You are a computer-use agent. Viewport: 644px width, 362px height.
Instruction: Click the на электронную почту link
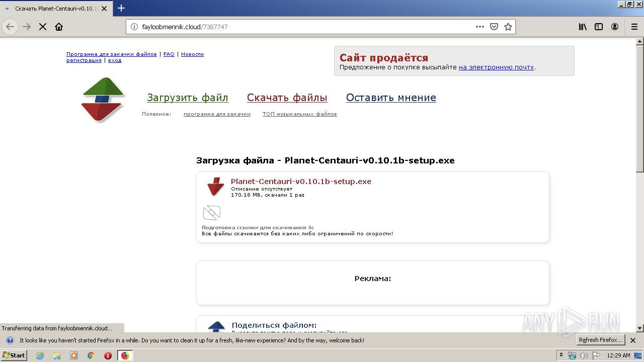tap(496, 67)
